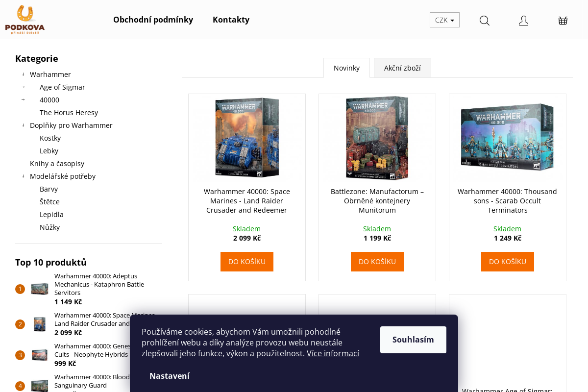Click the Podkova horseshoe logo
588x392 pixels.
[24, 20]
